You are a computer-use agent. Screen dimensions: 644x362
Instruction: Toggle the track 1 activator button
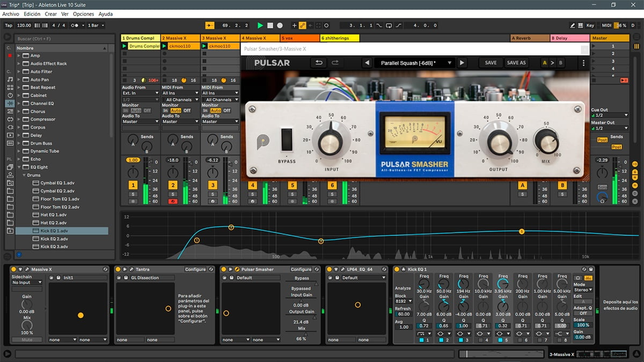[x=133, y=185]
